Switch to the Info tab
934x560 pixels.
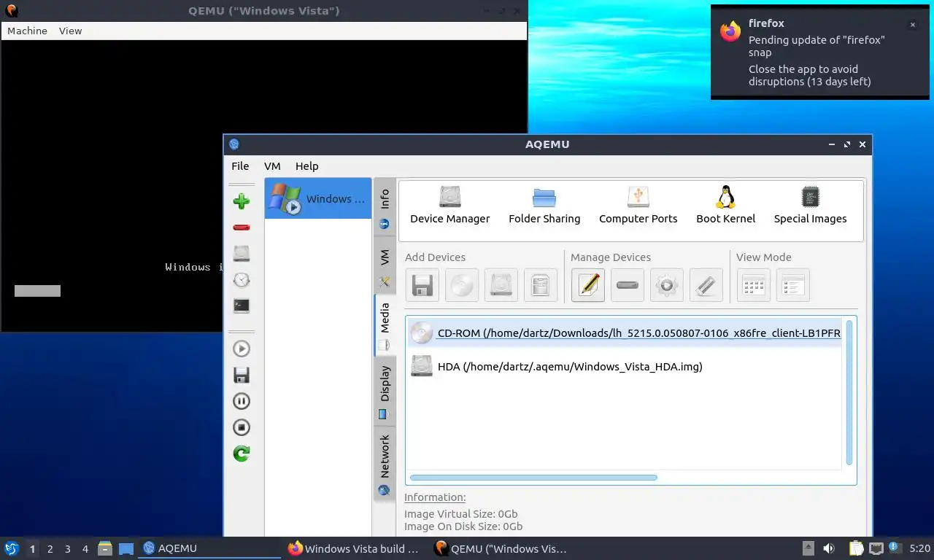tap(385, 208)
